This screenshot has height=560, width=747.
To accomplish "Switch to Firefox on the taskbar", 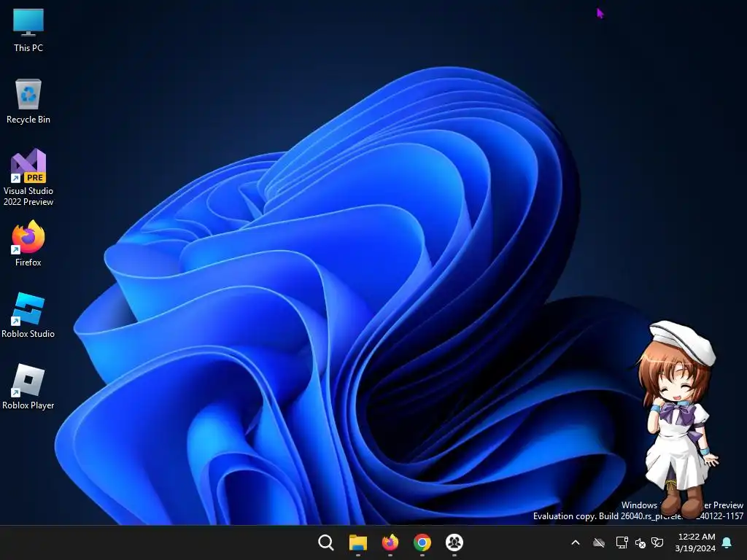I will coord(390,542).
